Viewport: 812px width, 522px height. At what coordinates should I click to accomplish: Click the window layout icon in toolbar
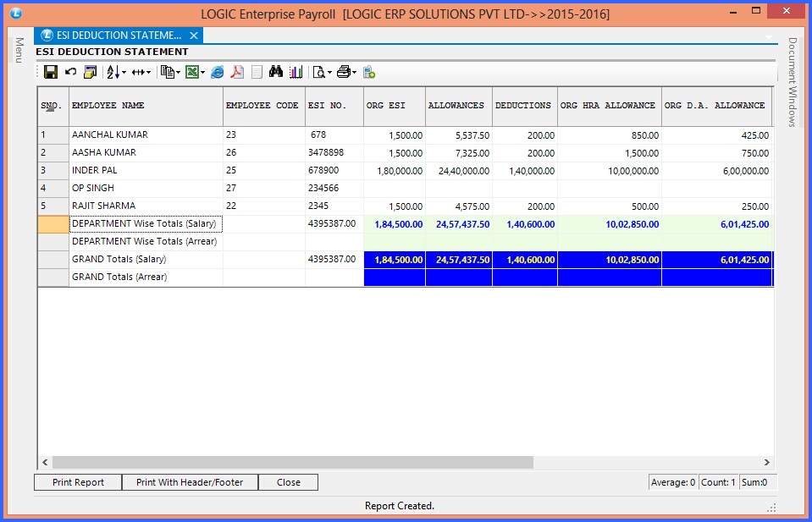[x=90, y=72]
